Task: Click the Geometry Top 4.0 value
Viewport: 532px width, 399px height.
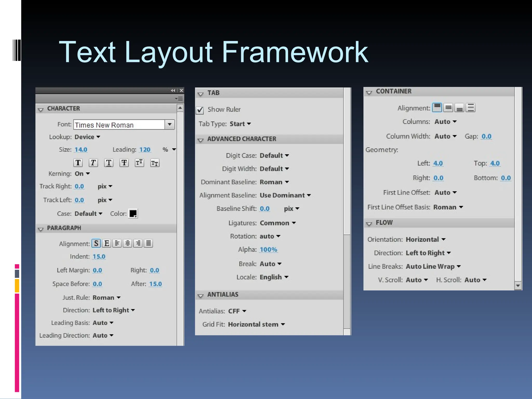Action: click(495, 163)
